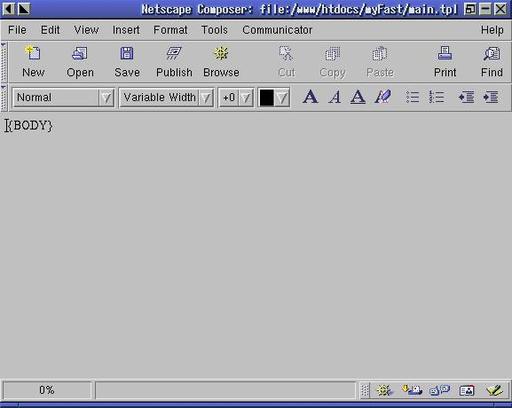Viewport: 512px width, 408px height.
Task: Expand the +0 font size dropdown
Action: coord(246,98)
